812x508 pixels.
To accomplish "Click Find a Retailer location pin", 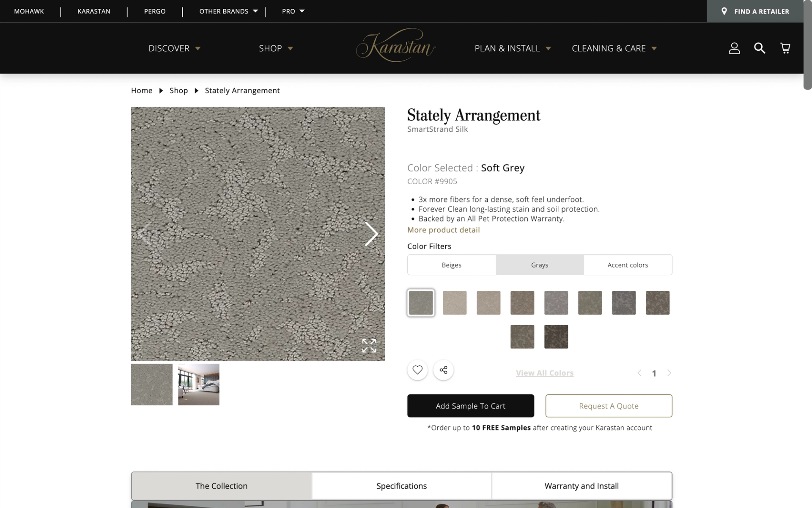I will click(x=724, y=11).
